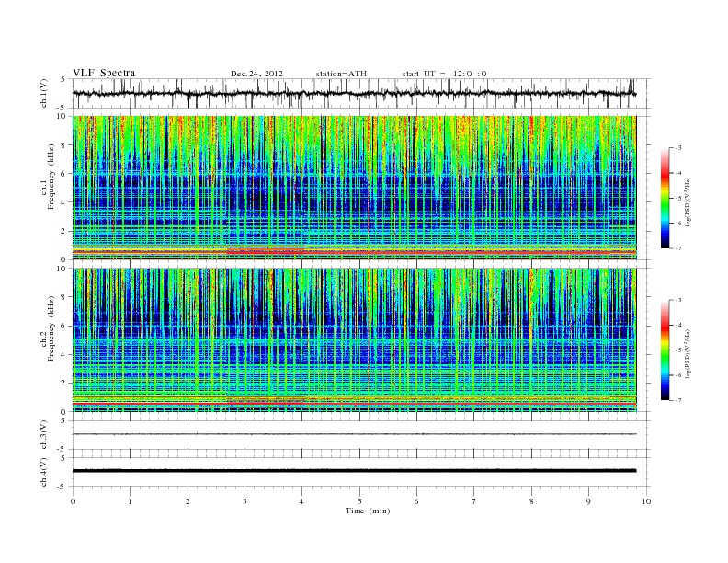This screenshot has height=563, width=728.
Task: Click time axis tick label "8"
Action: coord(531,501)
